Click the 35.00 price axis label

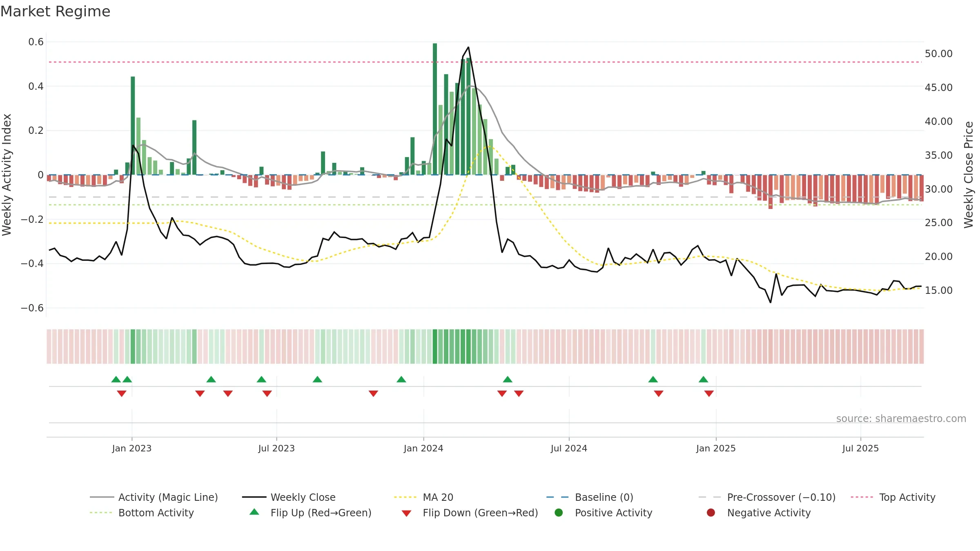point(938,156)
